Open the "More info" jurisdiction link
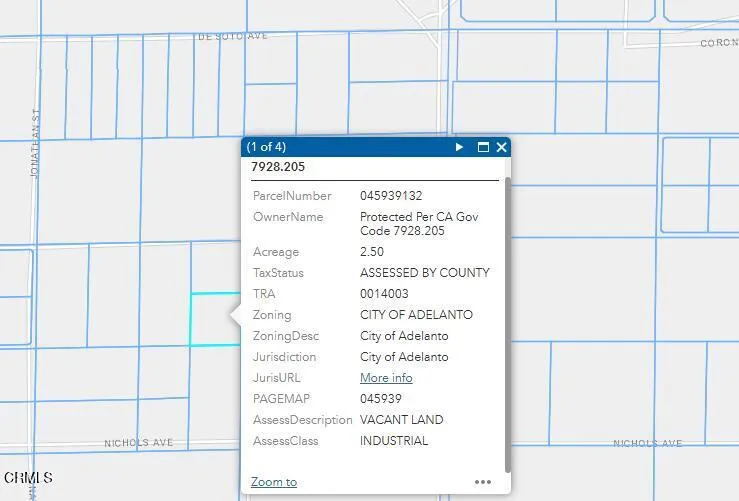This screenshot has height=501, width=739. pyautogui.click(x=386, y=378)
